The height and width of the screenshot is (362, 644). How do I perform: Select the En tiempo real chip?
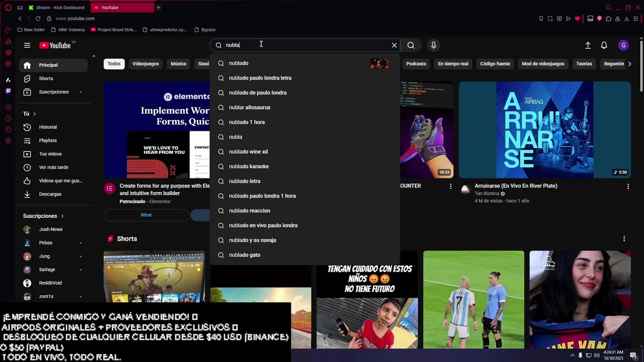click(453, 64)
